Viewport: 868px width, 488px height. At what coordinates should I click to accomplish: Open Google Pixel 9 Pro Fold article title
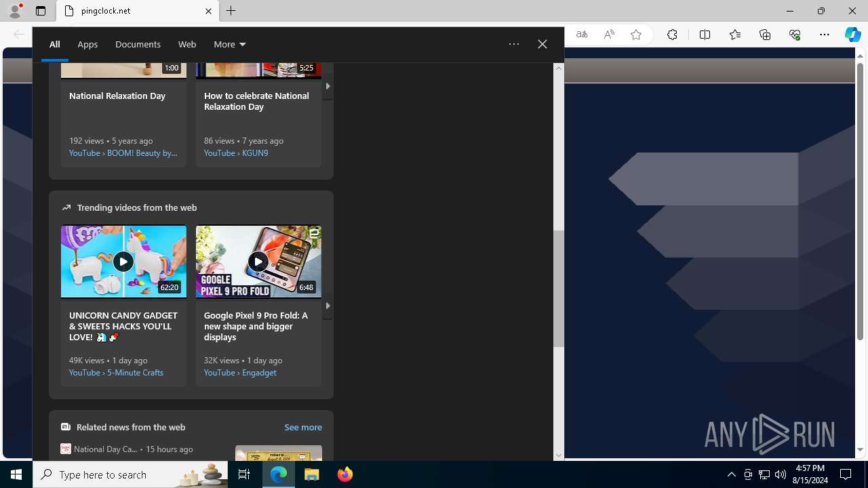coord(256,326)
